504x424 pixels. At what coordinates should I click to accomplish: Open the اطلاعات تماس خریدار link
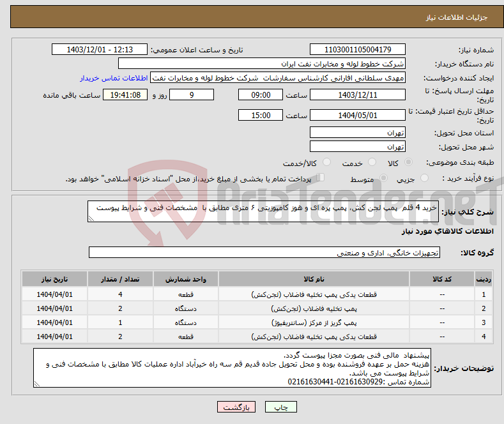pos(114,78)
